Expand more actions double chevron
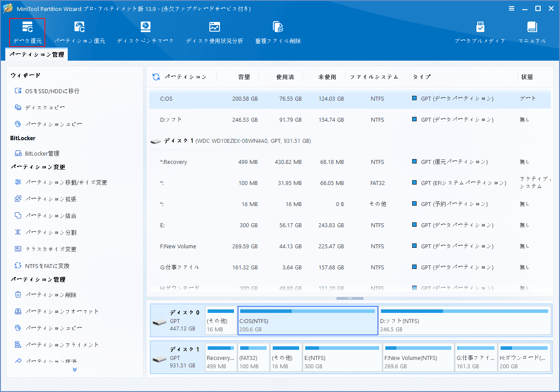Screen dimensions: 560x392 pyautogui.click(x=75, y=370)
